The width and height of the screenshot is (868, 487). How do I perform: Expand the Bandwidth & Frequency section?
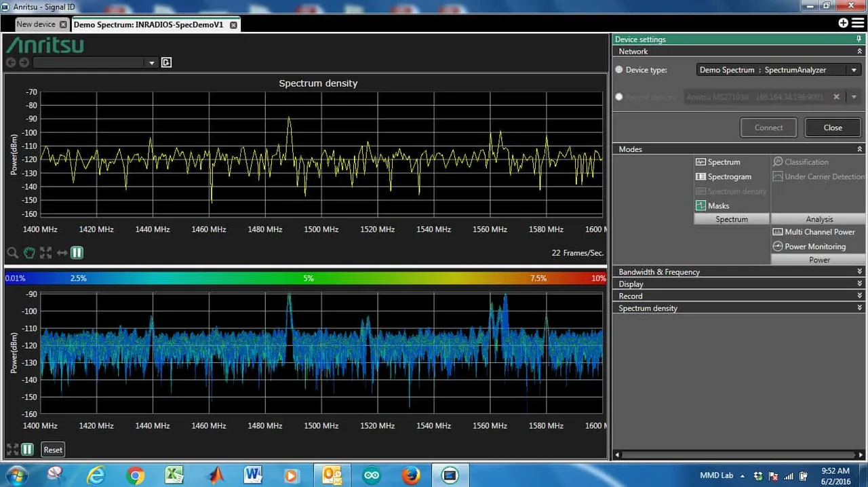(738, 272)
